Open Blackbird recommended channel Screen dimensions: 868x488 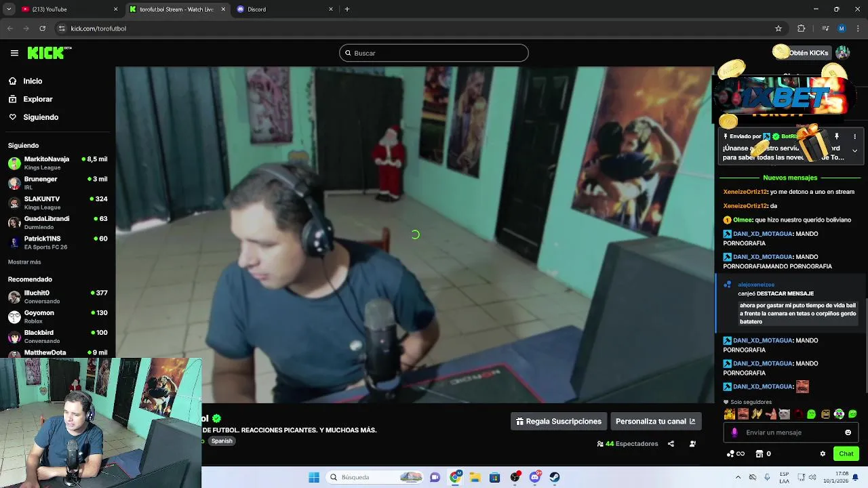(x=58, y=336)
